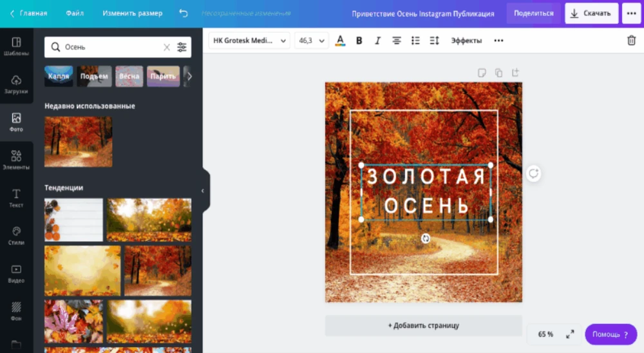Click the trash delete icon

point(631,41)
